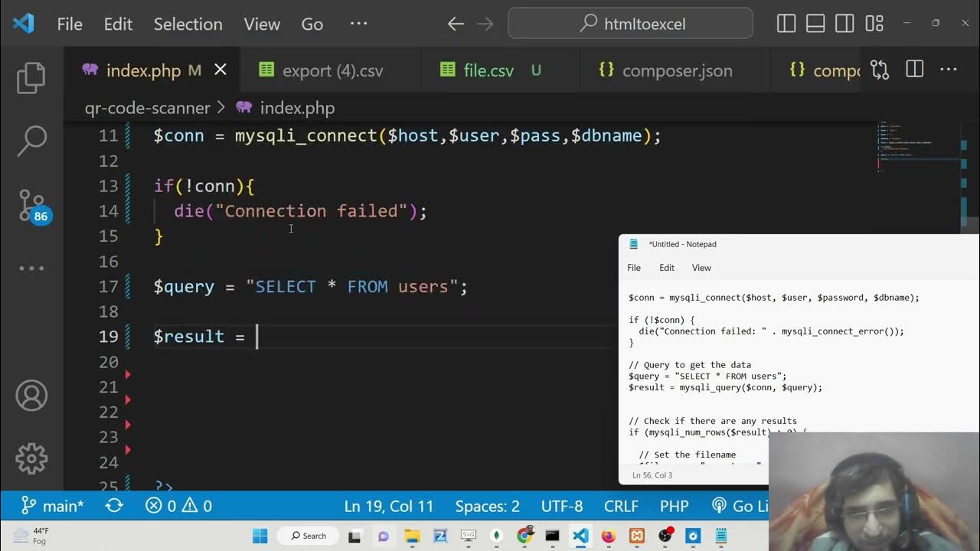Toggle the Primary Side Bar layout
The height and width of the screenshot is (551, 980).
coord(786,24)
